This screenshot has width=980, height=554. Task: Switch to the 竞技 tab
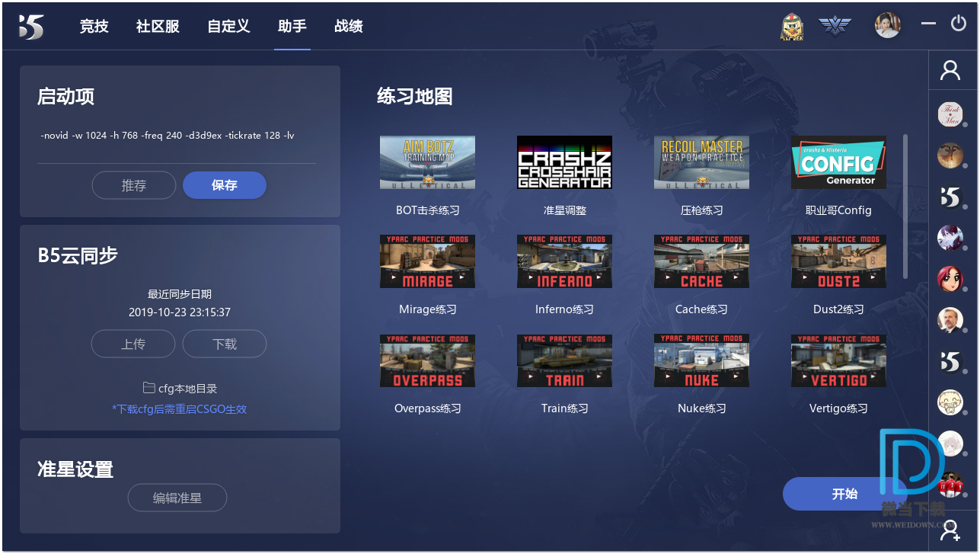pos(94,27)
